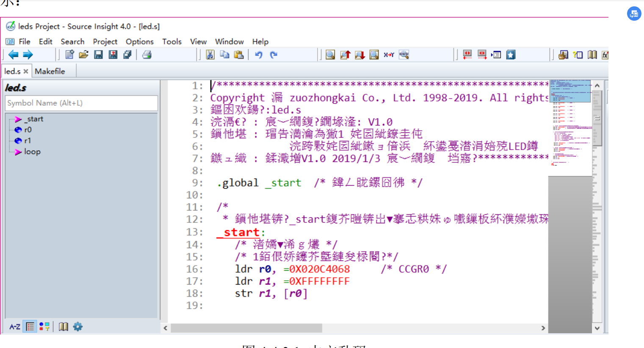This screenshot has width=644, height=348.
Task: Click the hand lookup references icon
Action: [x=563, y=55]
